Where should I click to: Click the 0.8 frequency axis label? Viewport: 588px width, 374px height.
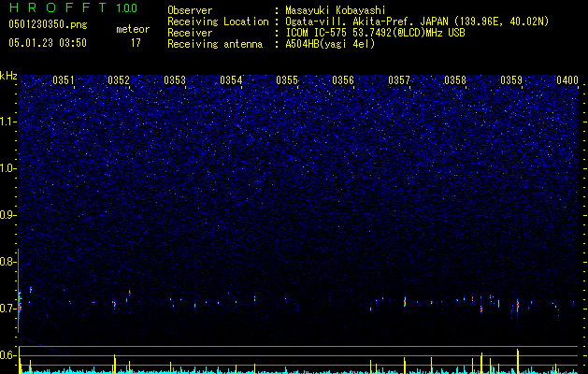[7, 262]
